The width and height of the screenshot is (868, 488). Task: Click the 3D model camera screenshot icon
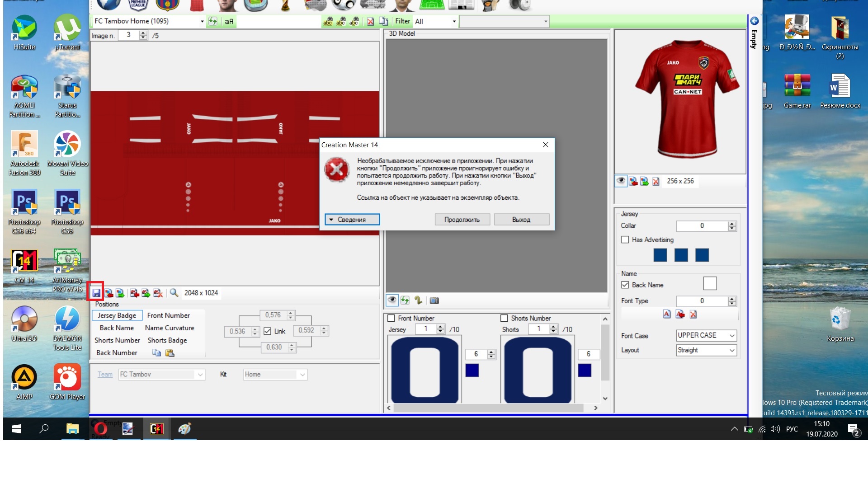(x=434, y=300)
